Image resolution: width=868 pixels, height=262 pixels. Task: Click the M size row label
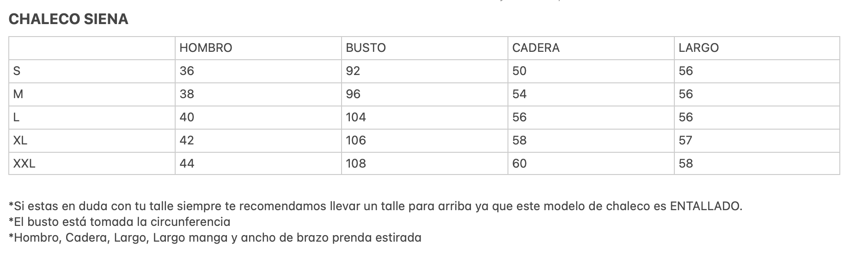[92, 94]
